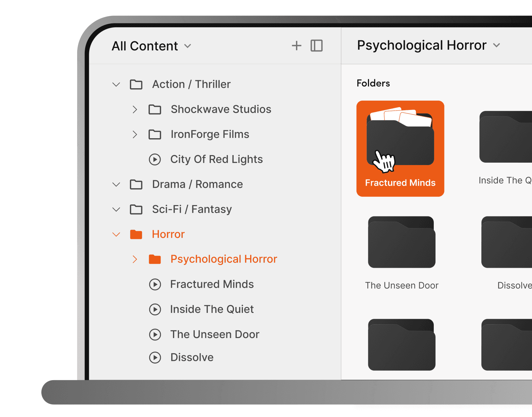Select Inside The Quiet in sidebar

click(212, 309)
